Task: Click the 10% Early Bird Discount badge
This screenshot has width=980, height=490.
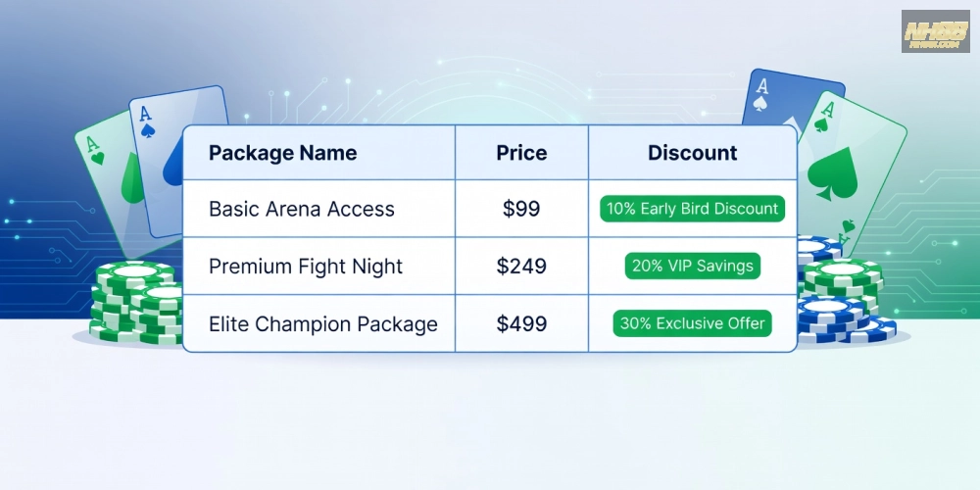Action: pos(693,209)
